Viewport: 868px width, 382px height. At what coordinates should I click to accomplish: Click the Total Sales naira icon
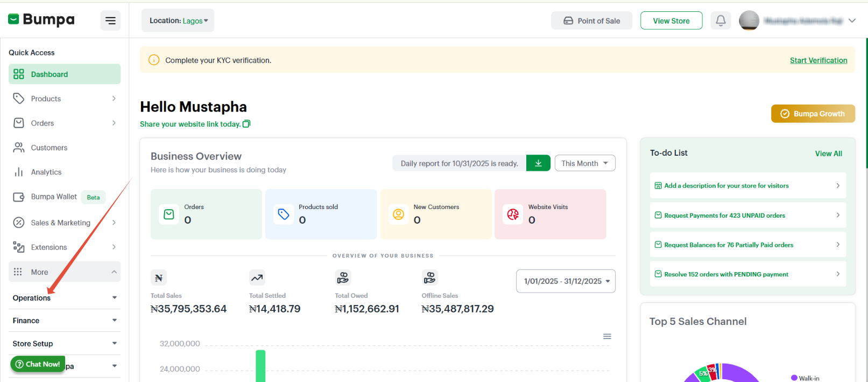[159, 278]
